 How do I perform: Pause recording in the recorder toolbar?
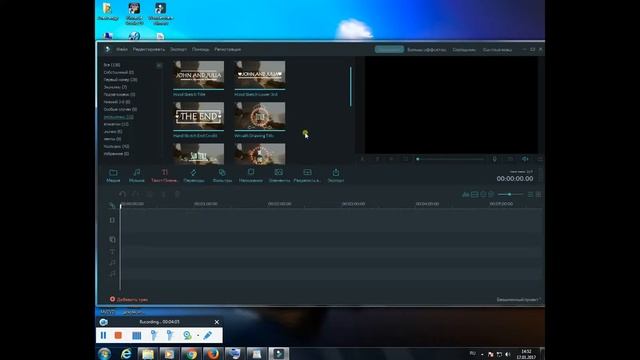click(x=103, y=335)
